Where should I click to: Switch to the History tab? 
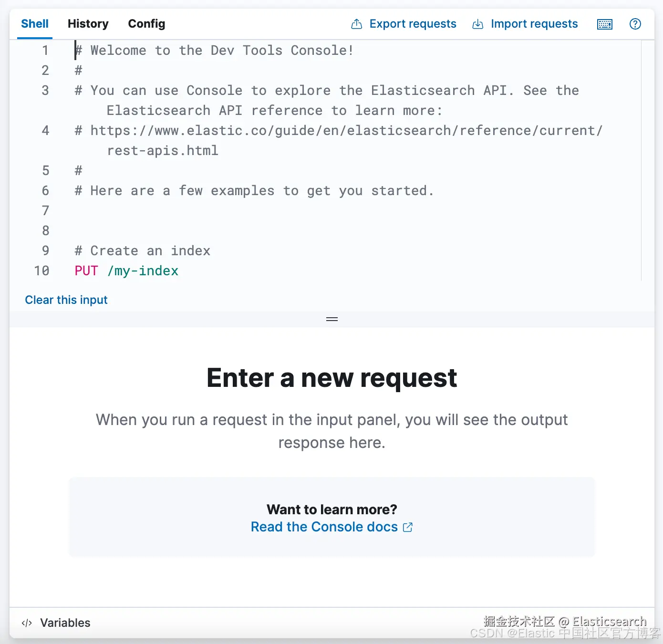pyautogui.click(x=88, y=24)
